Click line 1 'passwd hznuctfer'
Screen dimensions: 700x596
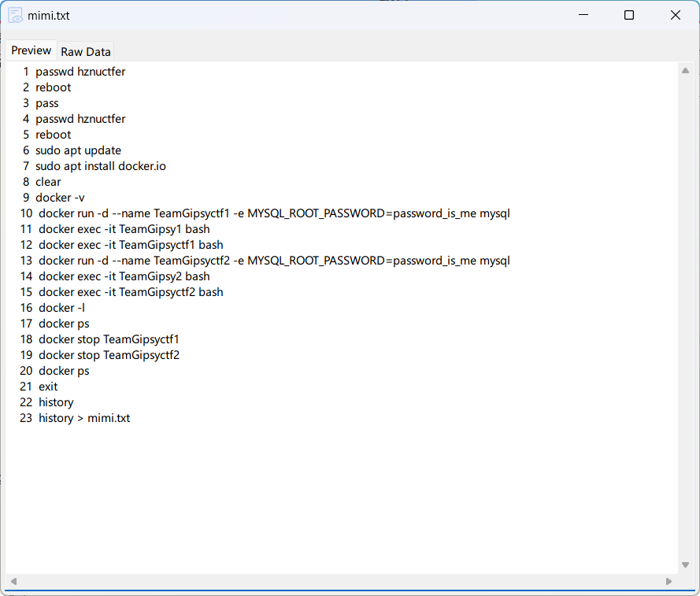pos(80,72)
